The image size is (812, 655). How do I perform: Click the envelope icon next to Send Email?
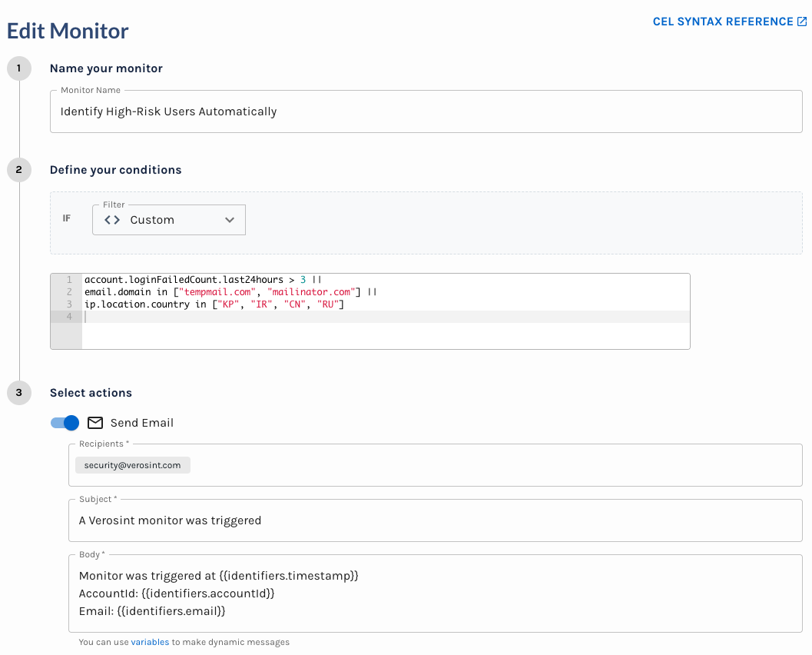pos(95,423)
